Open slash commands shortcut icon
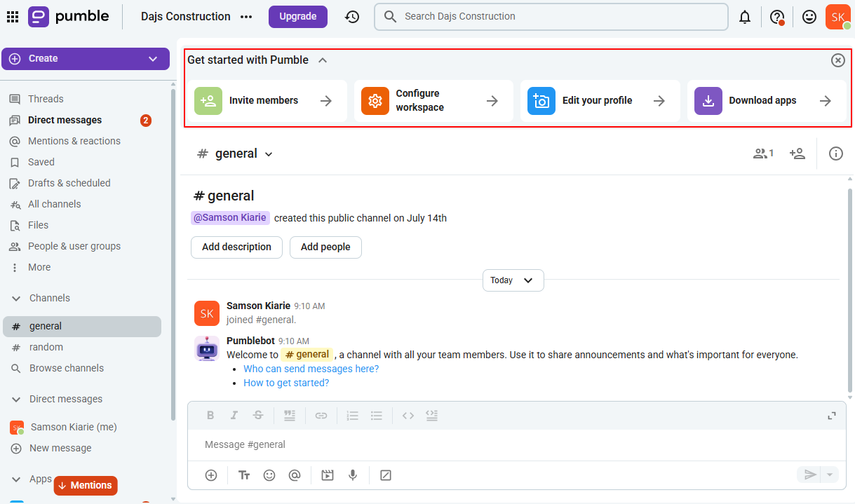 [385, 475]
